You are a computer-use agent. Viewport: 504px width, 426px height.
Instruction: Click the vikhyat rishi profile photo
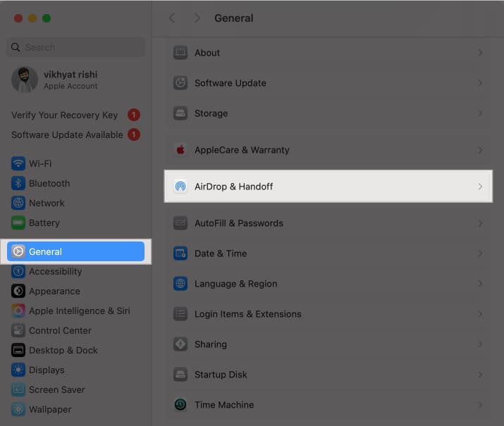tap(25, 80)
